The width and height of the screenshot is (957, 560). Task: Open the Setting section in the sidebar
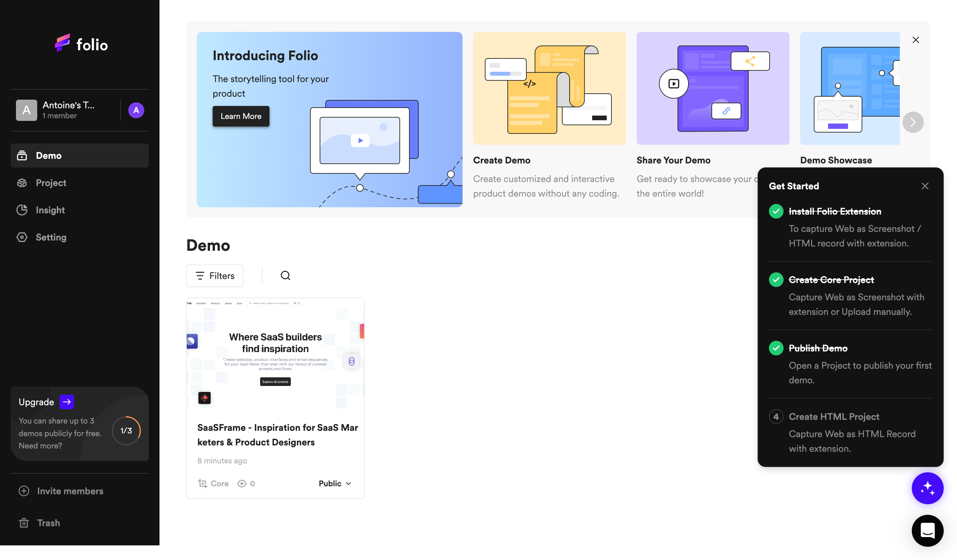pos(79,237)
